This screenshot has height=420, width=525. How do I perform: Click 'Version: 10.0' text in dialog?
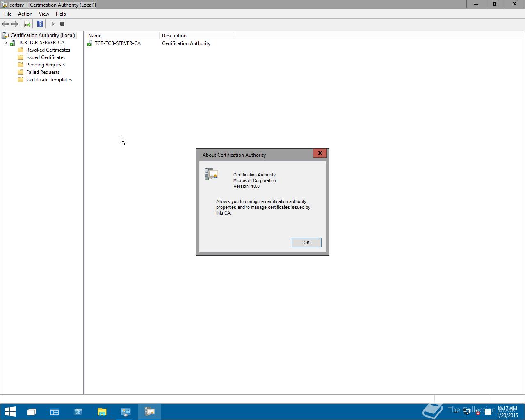pos(247,186)
